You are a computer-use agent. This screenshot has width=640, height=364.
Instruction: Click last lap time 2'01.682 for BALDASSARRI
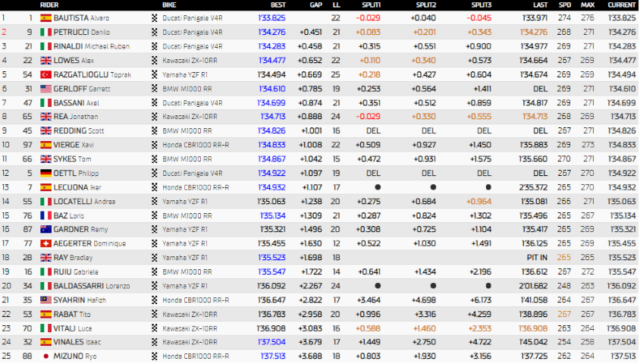coord(534,286)
